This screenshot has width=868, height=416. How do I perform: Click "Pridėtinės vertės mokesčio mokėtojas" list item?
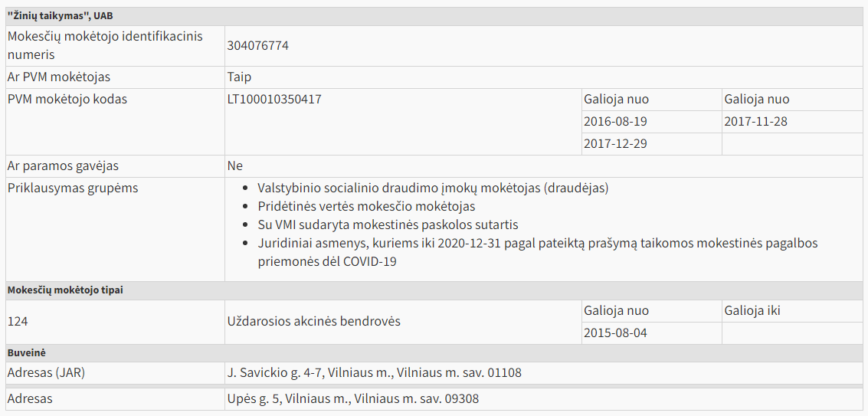tap(366, 207)
